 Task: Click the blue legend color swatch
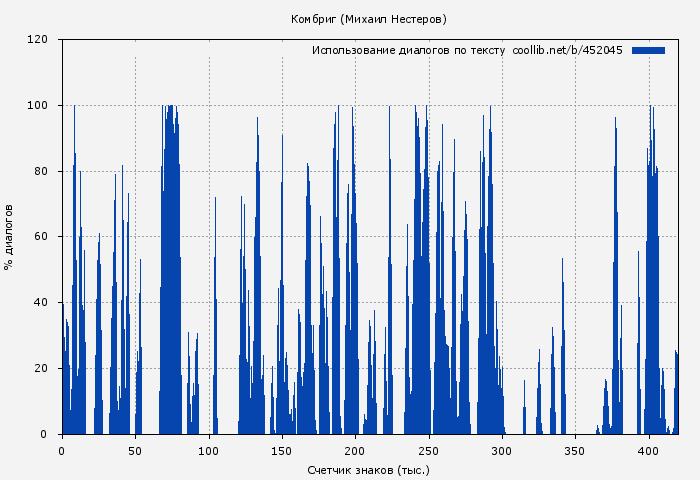tap(648, 50)
